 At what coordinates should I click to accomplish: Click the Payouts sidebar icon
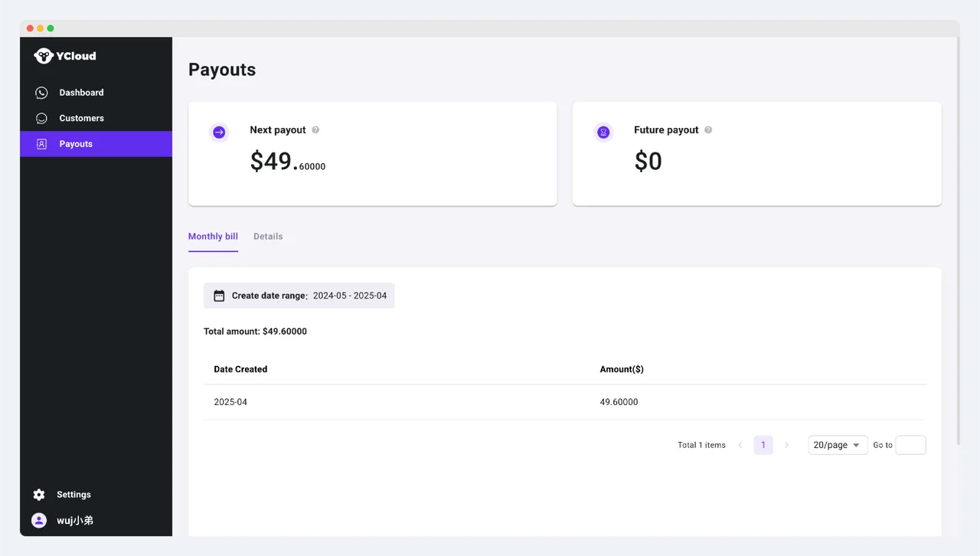click(x=41, y=144)
